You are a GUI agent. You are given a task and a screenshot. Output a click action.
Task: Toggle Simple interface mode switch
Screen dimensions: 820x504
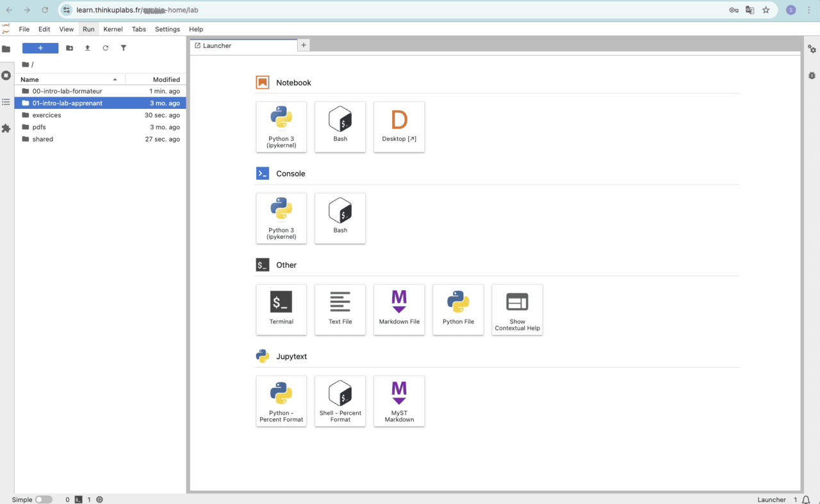click(44, 500)
